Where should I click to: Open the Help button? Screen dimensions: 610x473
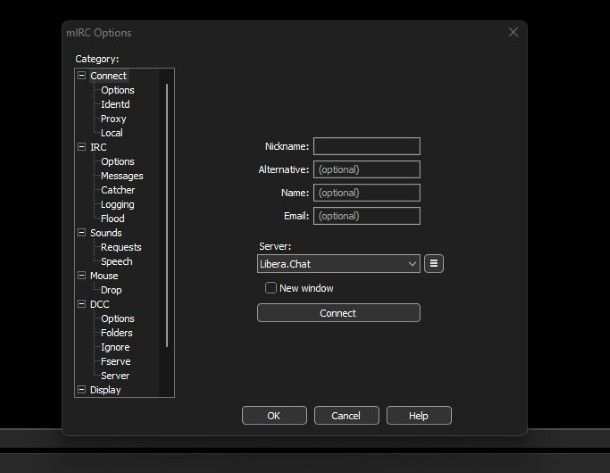pyautogui.click(x=419, y=415)
